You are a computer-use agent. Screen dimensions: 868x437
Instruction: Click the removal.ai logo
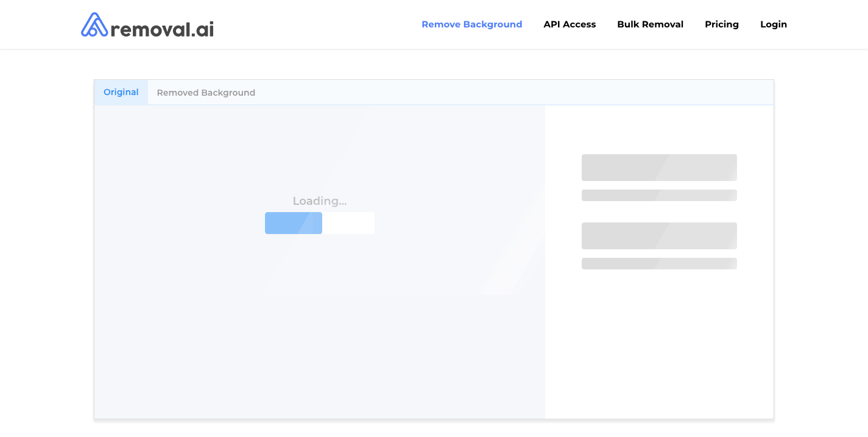147,25
